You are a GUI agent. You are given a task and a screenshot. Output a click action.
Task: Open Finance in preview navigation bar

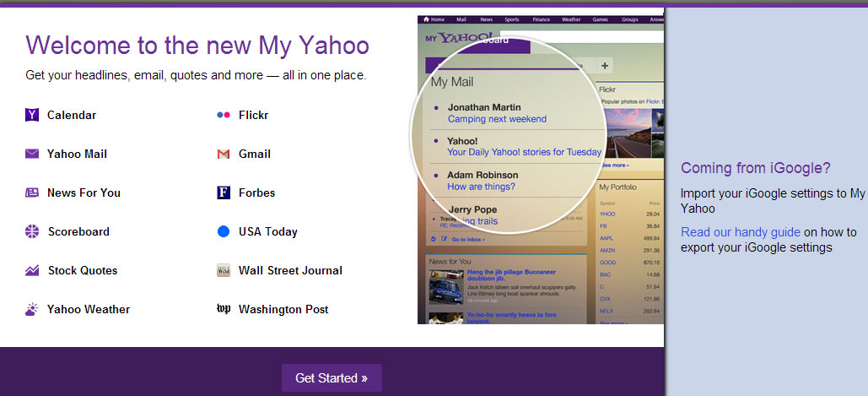(542, 19)
